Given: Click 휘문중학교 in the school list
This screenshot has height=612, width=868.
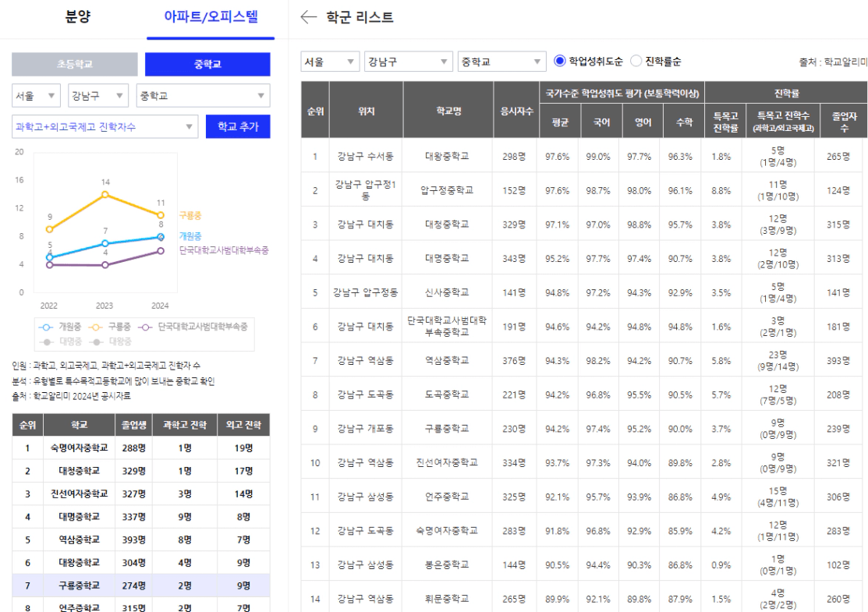Looking at the screenshot, I should pyautogui.click(x=447, y=599).
